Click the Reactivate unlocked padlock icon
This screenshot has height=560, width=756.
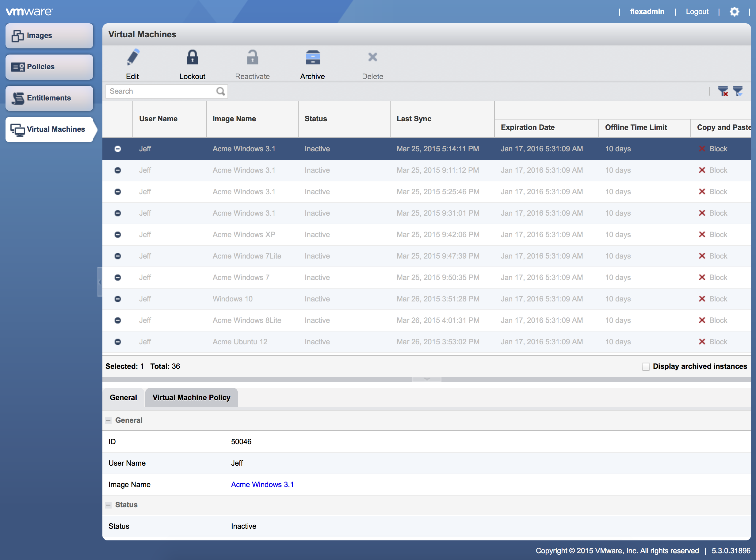[252, 57]
